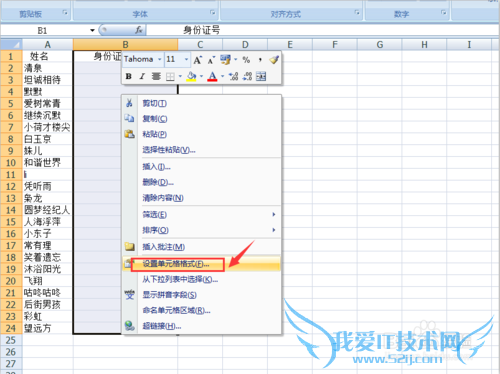Choose 超链接(H)... from context menu

coord(202,326)
